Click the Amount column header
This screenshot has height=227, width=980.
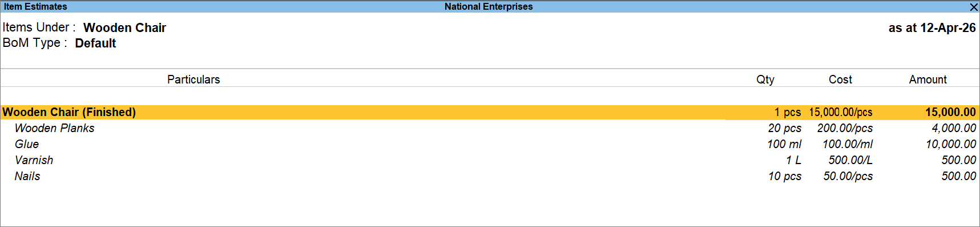pos(928,79)
